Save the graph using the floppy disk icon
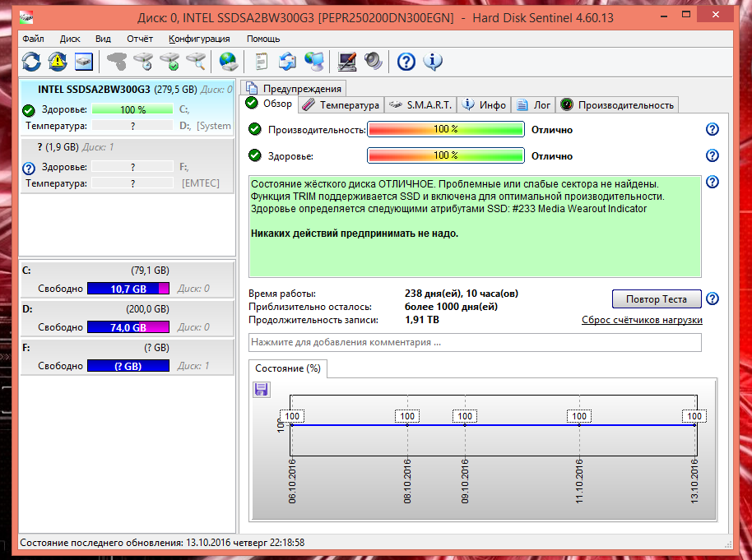The image size is (752, 560). (262, 389)
